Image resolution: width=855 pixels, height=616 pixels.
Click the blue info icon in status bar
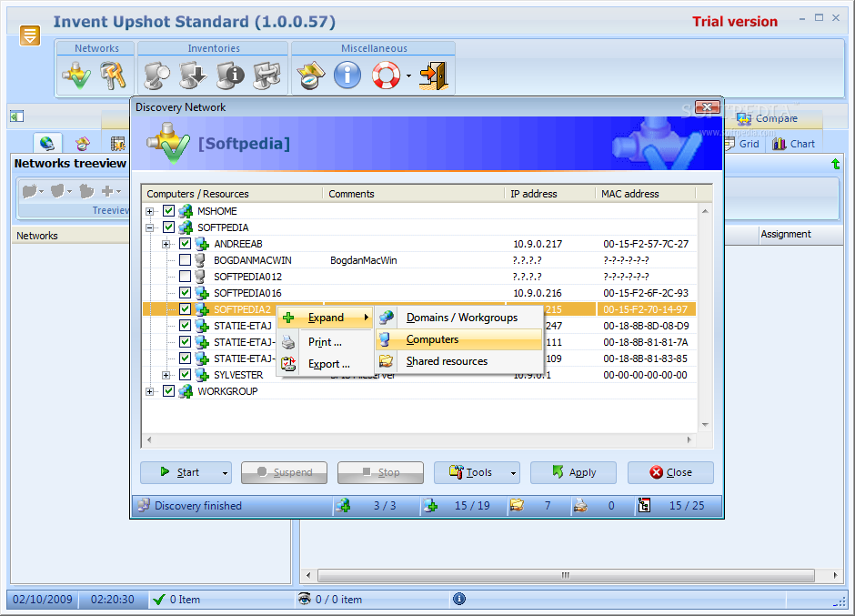click(x=459, y=599)
